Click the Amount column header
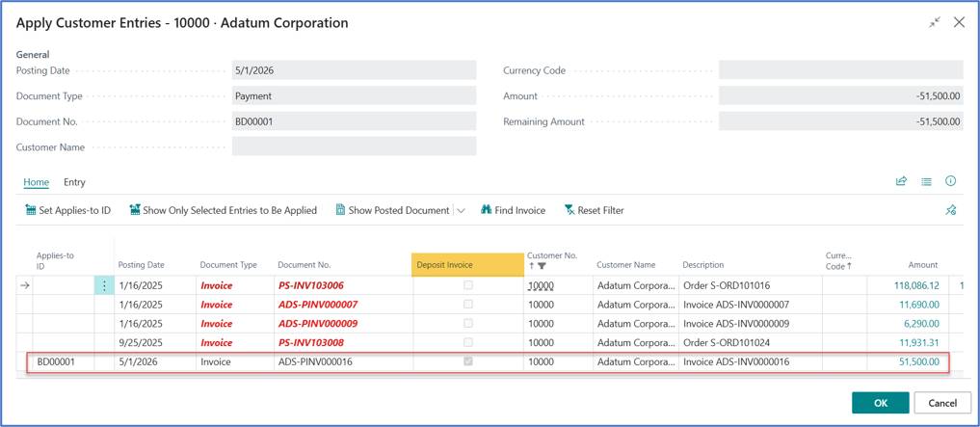980x427 pixels. [x=923, y=265]
